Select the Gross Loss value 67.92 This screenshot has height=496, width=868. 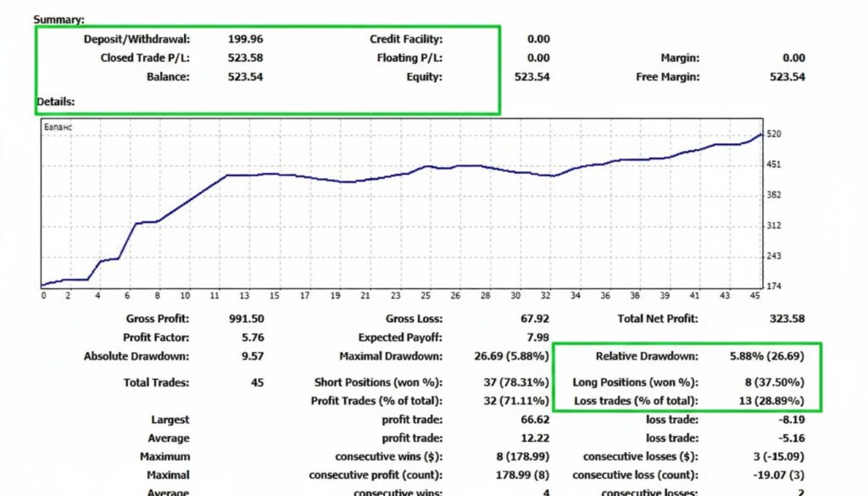coord(535,319)
